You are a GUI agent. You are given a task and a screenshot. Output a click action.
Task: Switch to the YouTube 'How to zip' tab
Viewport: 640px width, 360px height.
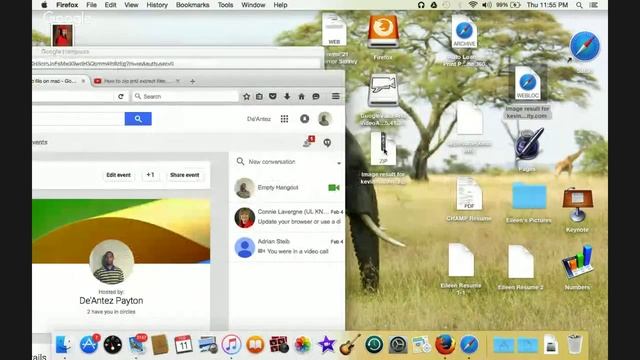(137, 81)
